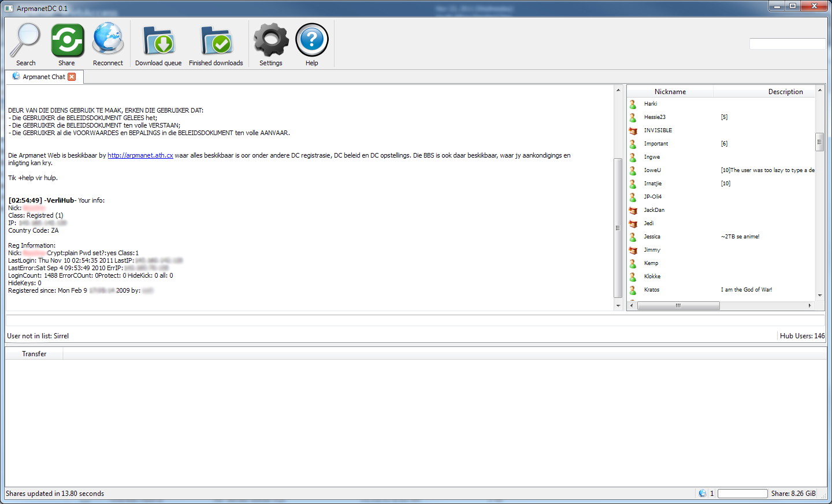Open the Download queue
Screen dimensions: 832x504
(158, 45)
